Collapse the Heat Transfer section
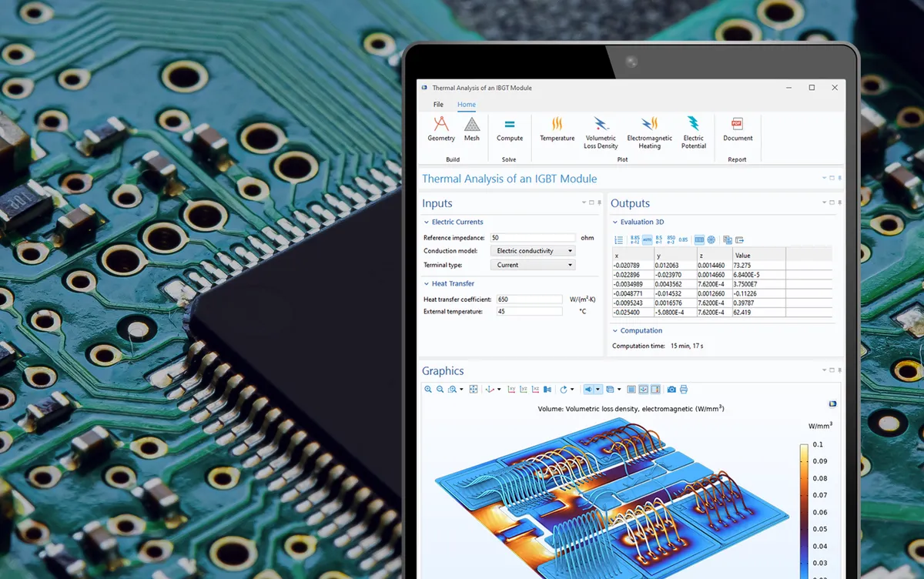This screenshot has height=579, width=924. pyautogui.click(x=427, y=284)
